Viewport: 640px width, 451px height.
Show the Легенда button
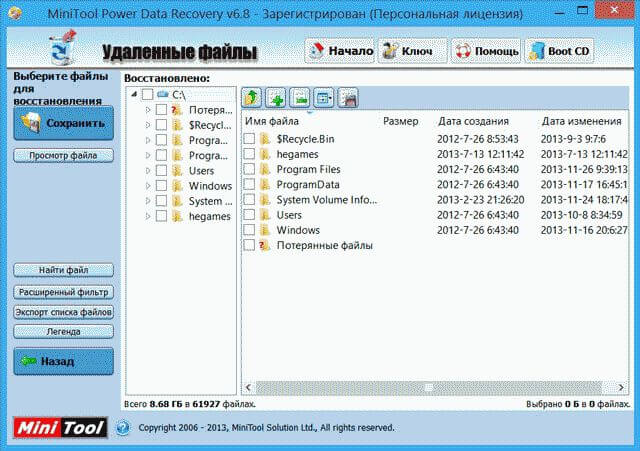(x=63, y=331)
